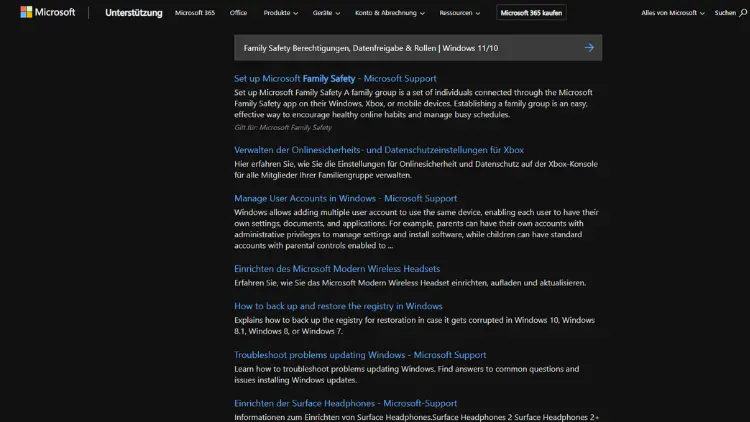750x422 pixels.
Task: Open the Office menu item
Action: pos(238,13)
